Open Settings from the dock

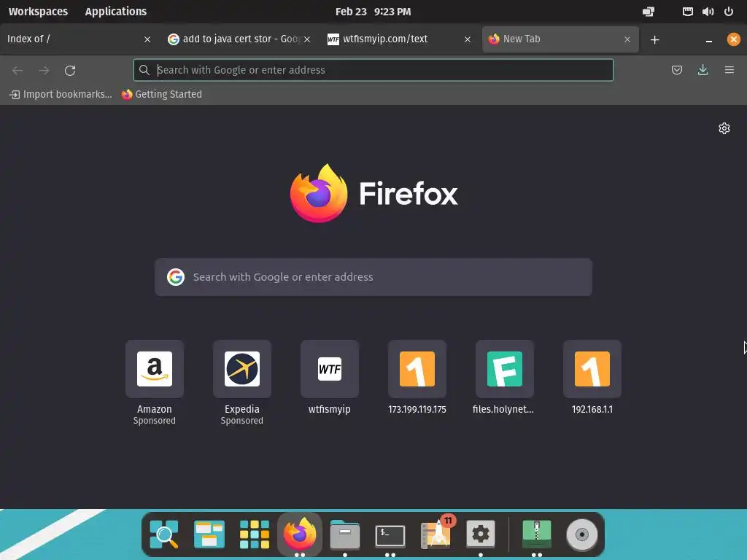(480, 534)
